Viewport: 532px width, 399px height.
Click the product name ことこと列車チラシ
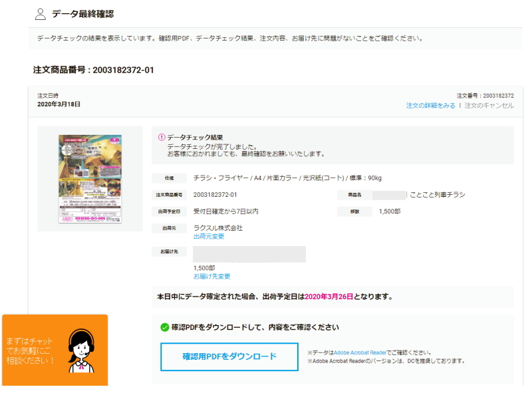[438, 195]
